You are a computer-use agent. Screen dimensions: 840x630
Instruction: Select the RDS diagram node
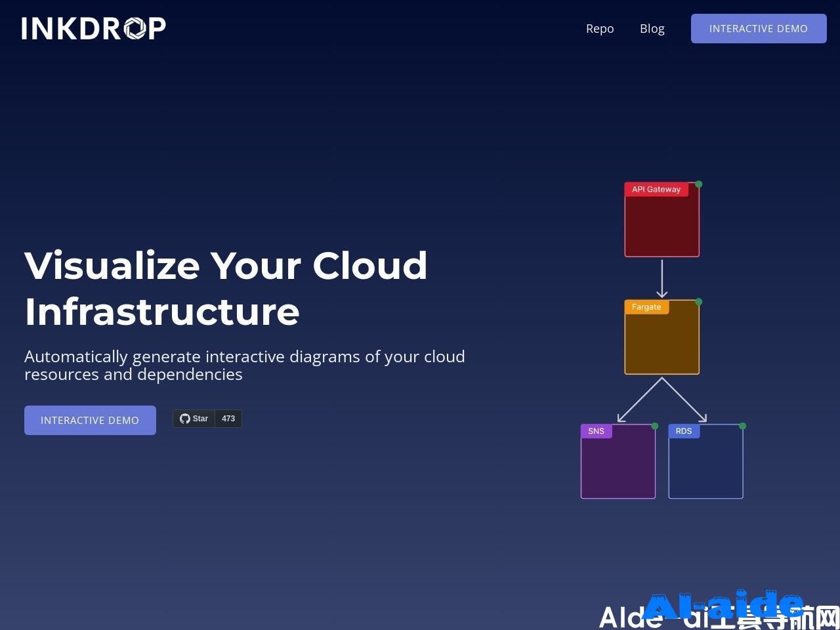click(705, 461)
